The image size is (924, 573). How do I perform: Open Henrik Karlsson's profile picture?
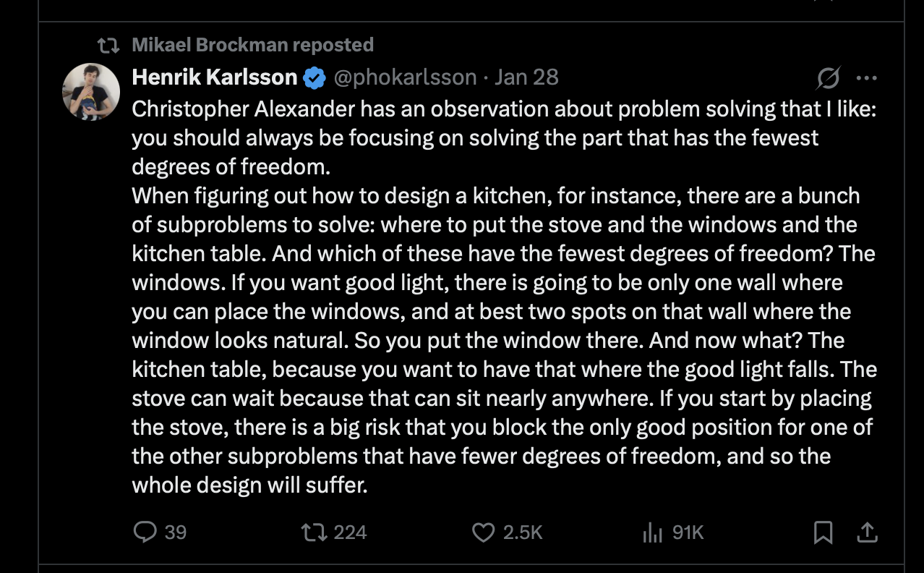click(91, 91)
